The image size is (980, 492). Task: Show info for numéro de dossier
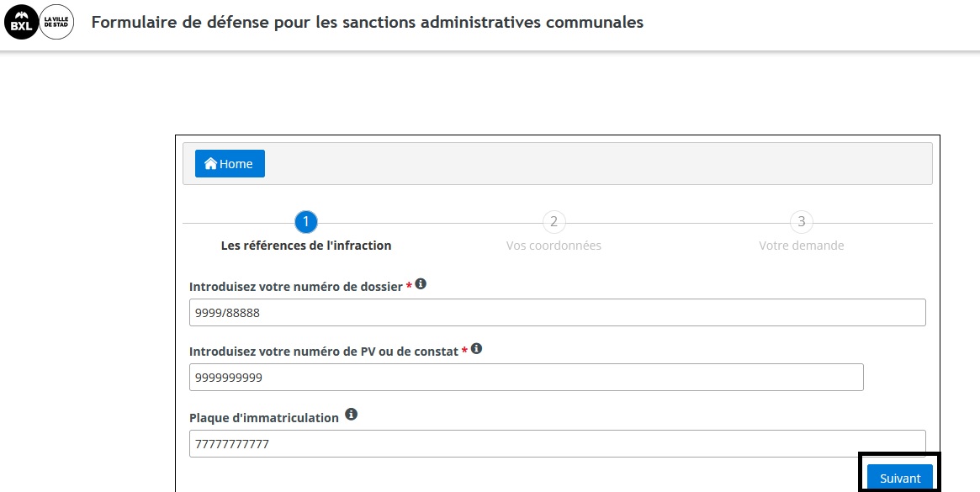point(421,284)
